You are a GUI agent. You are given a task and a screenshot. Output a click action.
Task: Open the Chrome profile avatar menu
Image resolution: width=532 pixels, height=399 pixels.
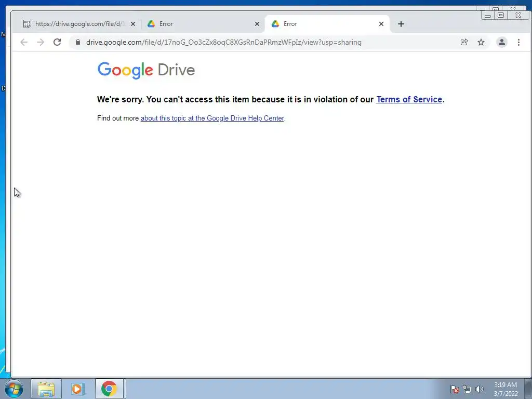[x=502, y=42]
